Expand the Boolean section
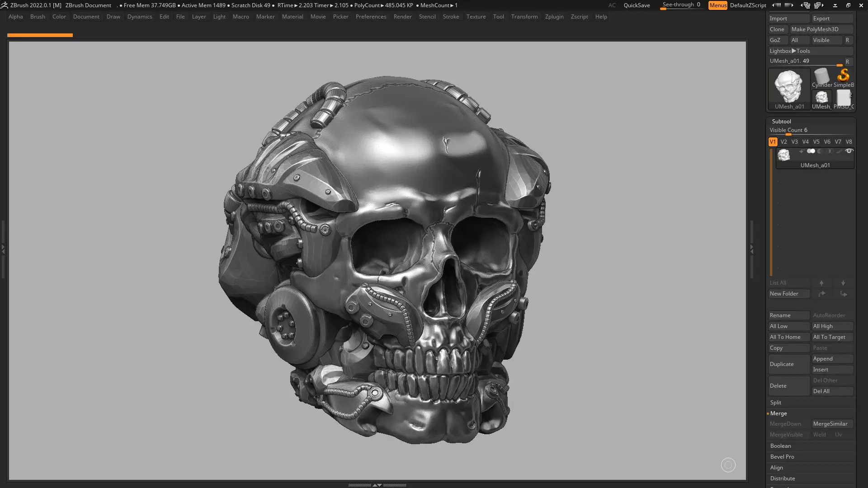This screenshot has width=868, height=488. click(781, 446)
